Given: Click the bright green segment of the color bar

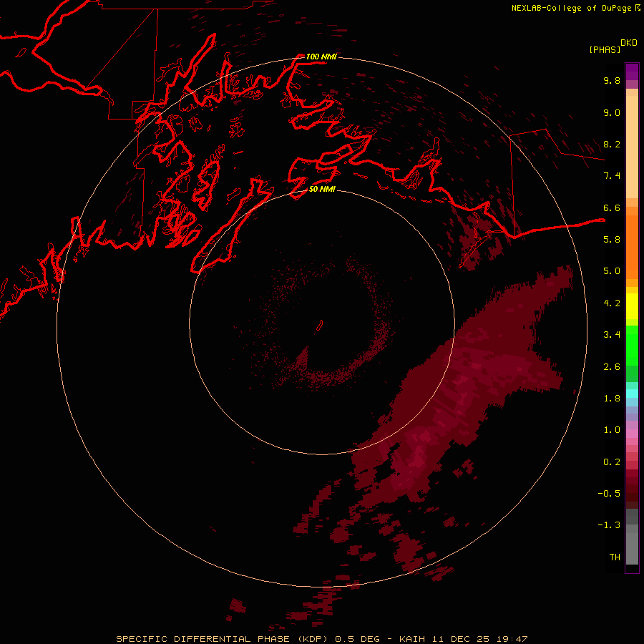Looking at the screenshot, I should click(x=632, y=346).
